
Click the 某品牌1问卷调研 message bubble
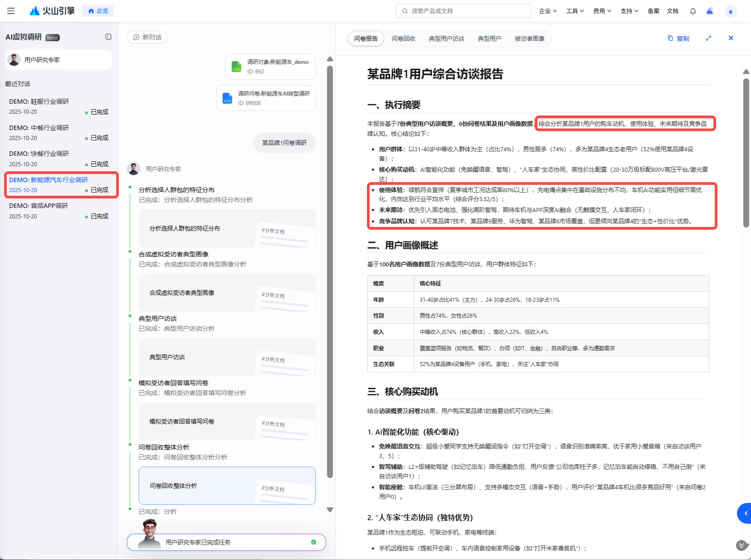284,143
